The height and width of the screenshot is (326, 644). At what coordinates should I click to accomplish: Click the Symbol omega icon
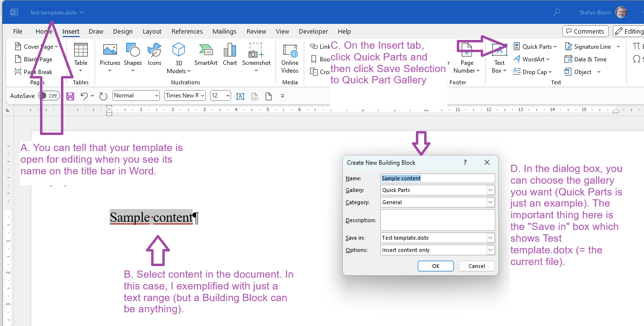point(637,59)
